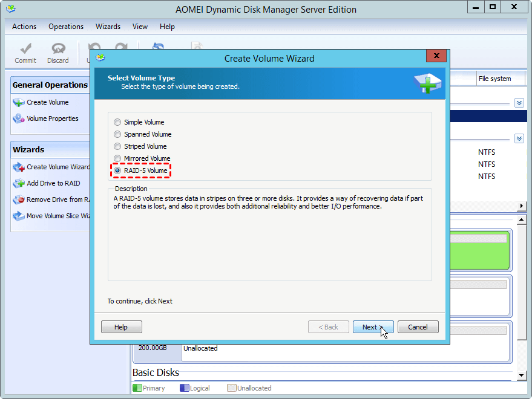
Task: Click the Create Volume icon in General Operations
Action: coord(19,102)
